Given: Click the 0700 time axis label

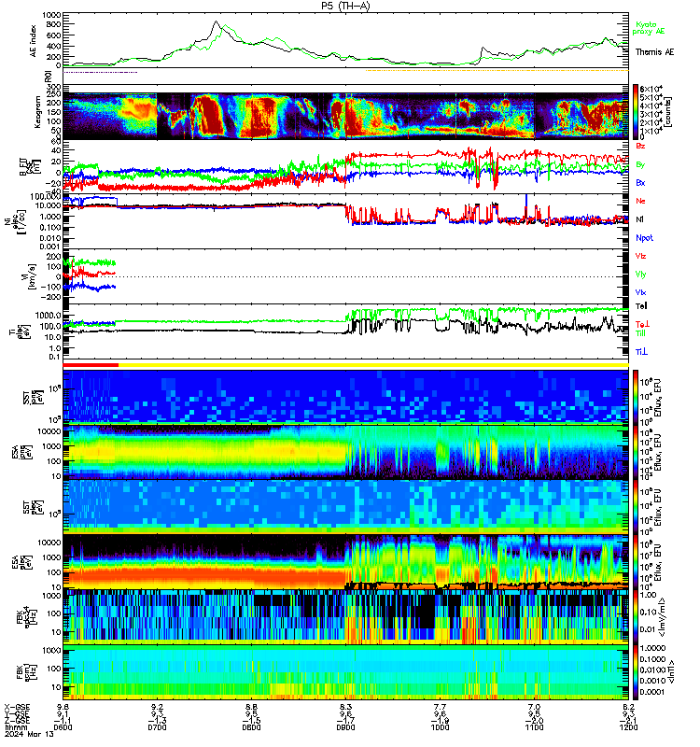Looking at the screenshot, I should (157, 727).
